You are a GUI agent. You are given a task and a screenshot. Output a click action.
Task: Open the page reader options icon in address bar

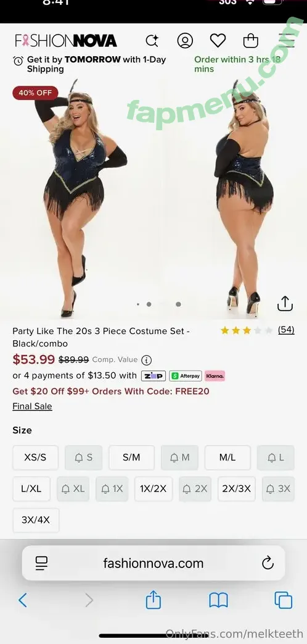41,563
